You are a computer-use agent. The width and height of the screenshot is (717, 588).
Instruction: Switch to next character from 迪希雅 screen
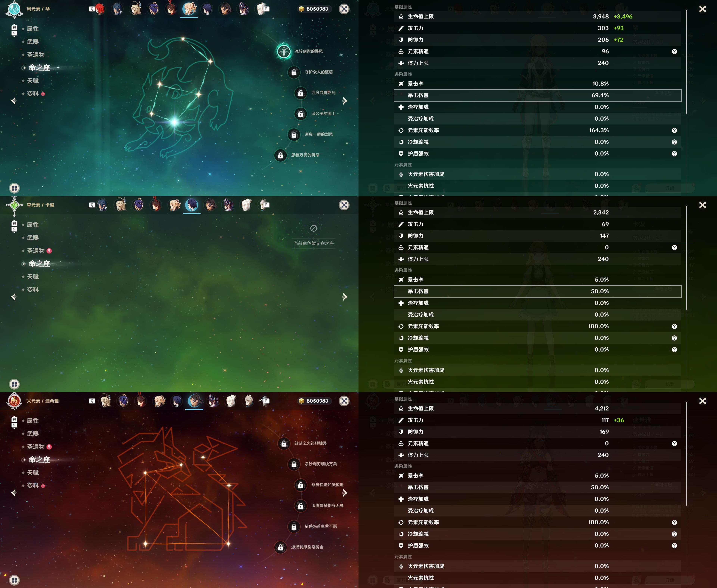click(x=345, y=492)
